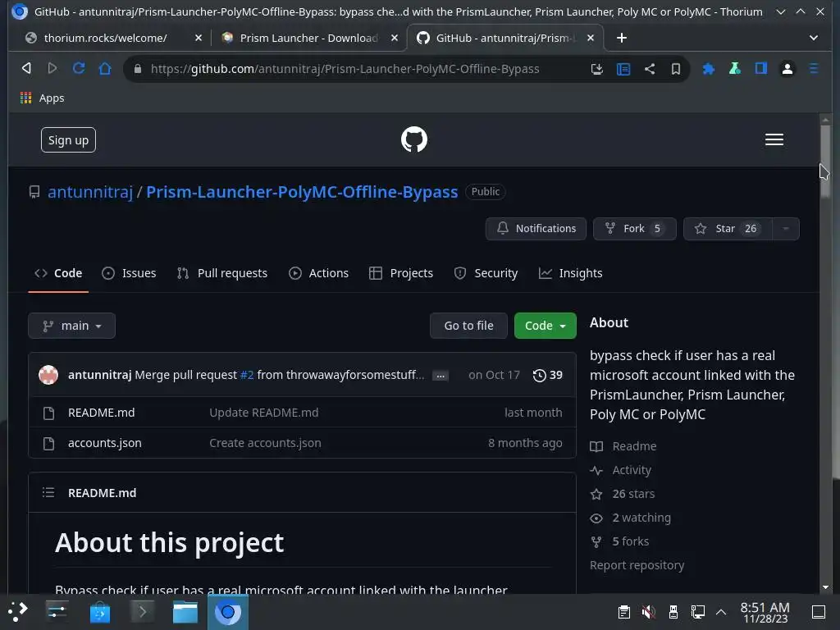Viewport: 840px width, 630px height.
Task: Open pull request #2 link in commit message
Action: [x=247, y=375]
